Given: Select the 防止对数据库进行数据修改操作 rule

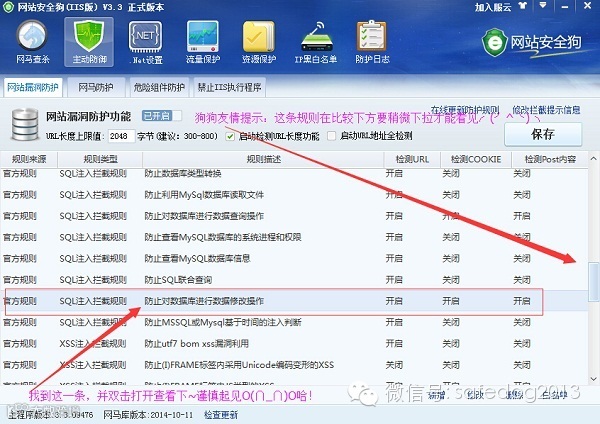Looking at the screenshot, I should pos(294,301).
